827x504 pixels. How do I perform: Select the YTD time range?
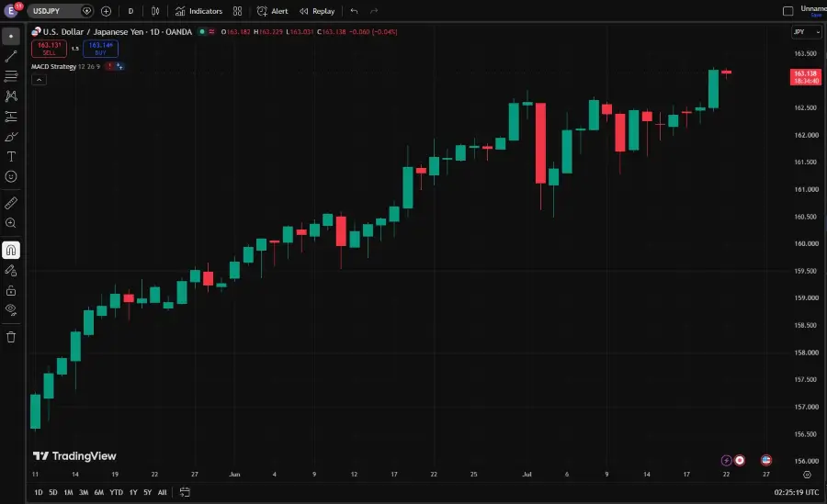[116, 492]
